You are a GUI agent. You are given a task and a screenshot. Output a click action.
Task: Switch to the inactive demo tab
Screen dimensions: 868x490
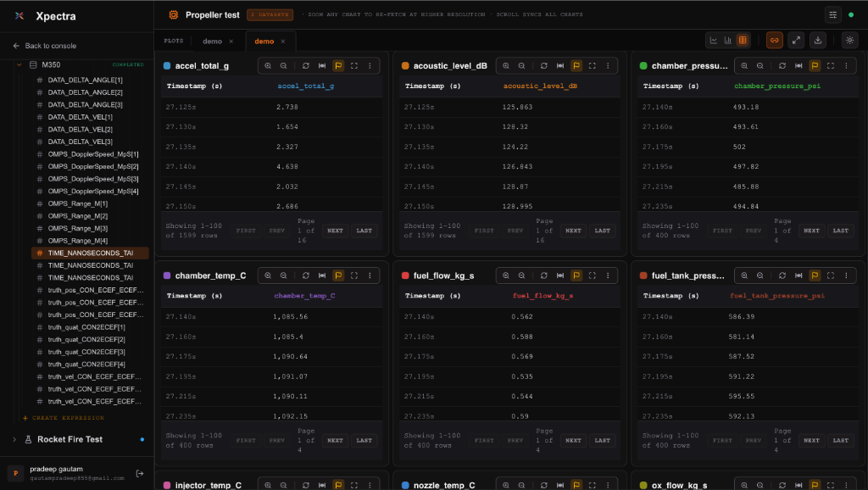click(x=212, y=42)
